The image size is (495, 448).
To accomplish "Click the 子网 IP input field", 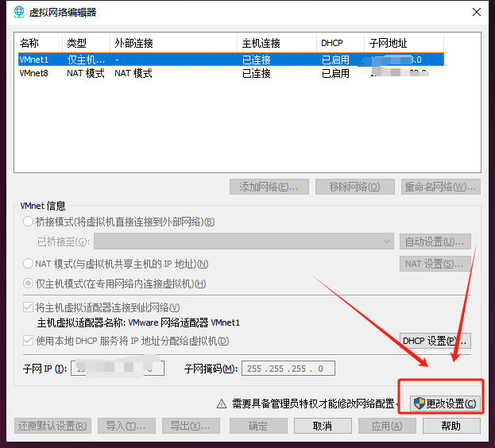I will pos(118,369).
